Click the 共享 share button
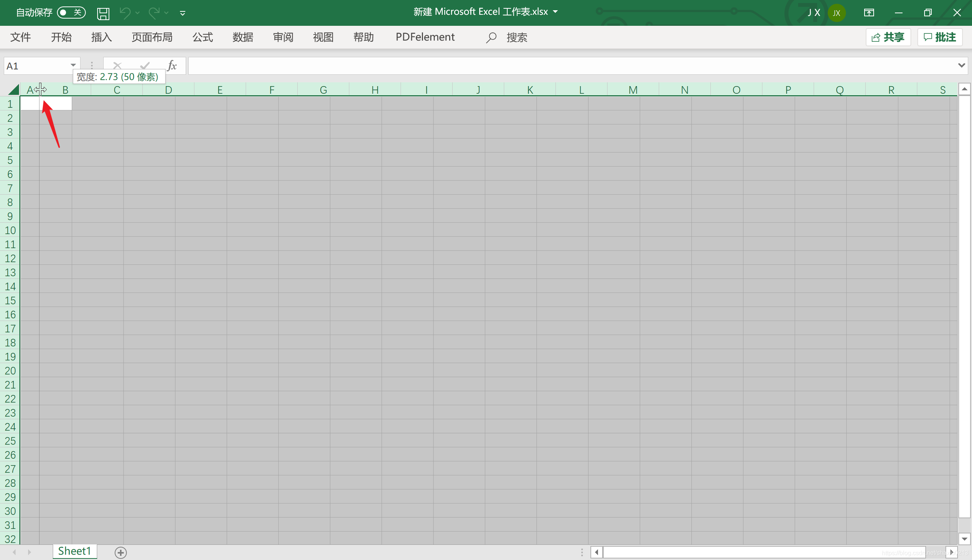The image size is (972, 560). 888,37
